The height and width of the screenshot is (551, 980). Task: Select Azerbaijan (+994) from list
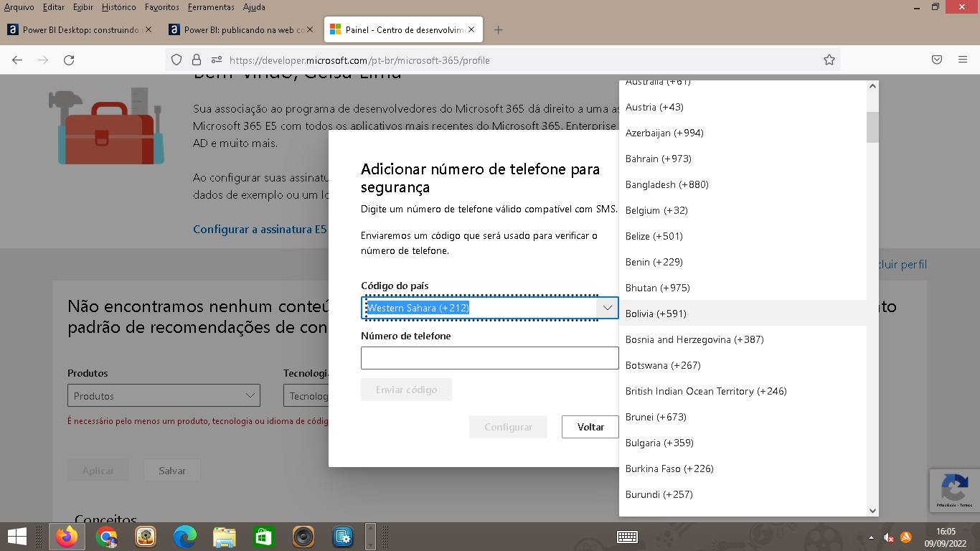pos(743,133)
